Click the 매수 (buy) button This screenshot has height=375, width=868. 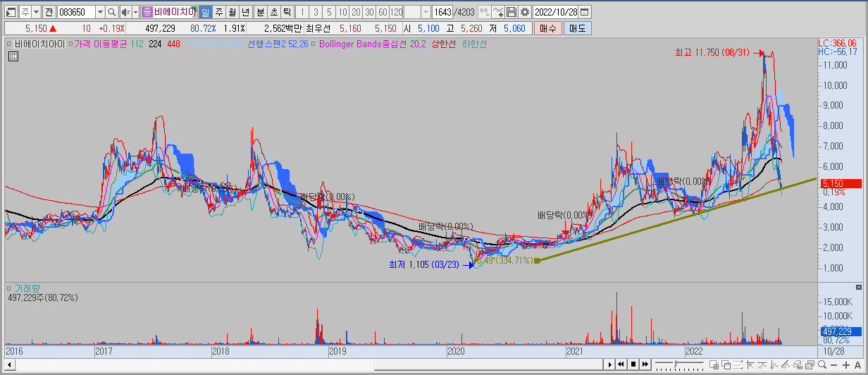tap(547, 28)
